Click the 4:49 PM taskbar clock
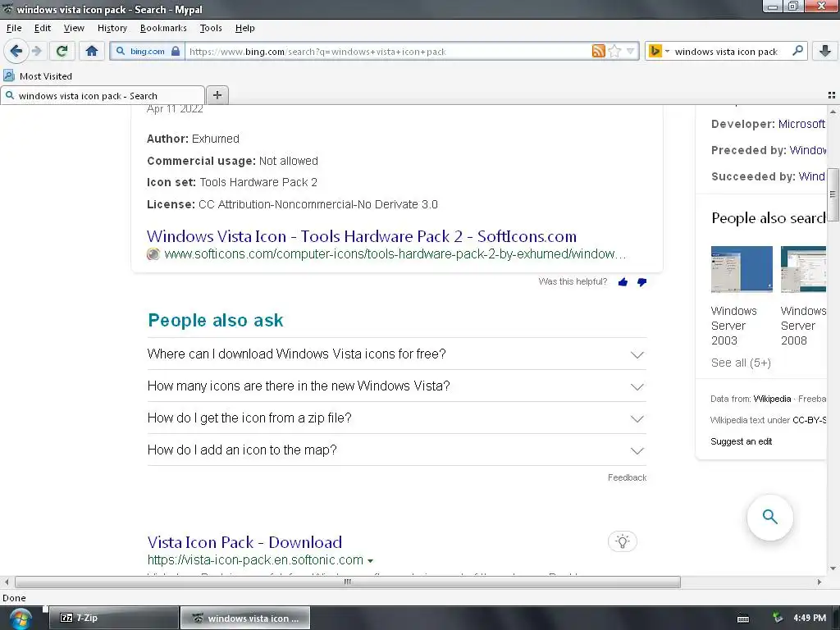This screenshot has height=630, width=840. [810, 618]
